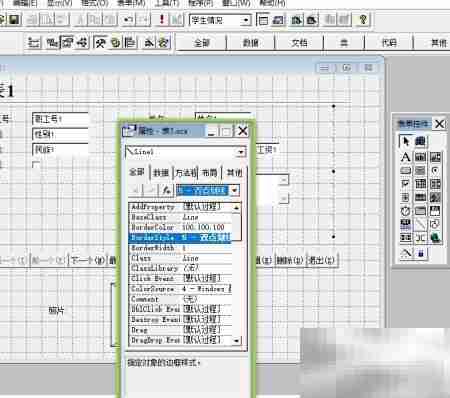Open the Form Builder icon
This screenshot has width=450, height=398.
tap(149, 43)
